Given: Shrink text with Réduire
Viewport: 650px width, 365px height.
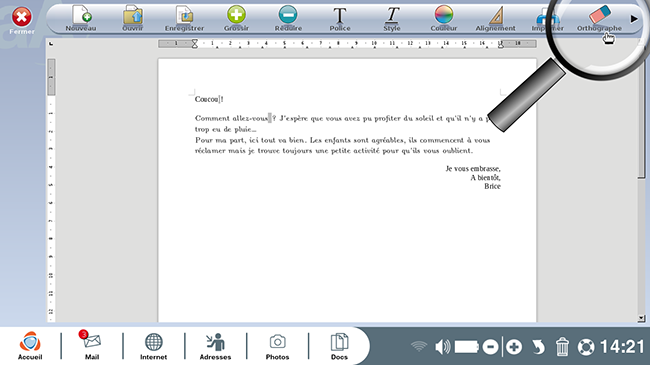Looking at the screenshot, I should click(288, 18).
